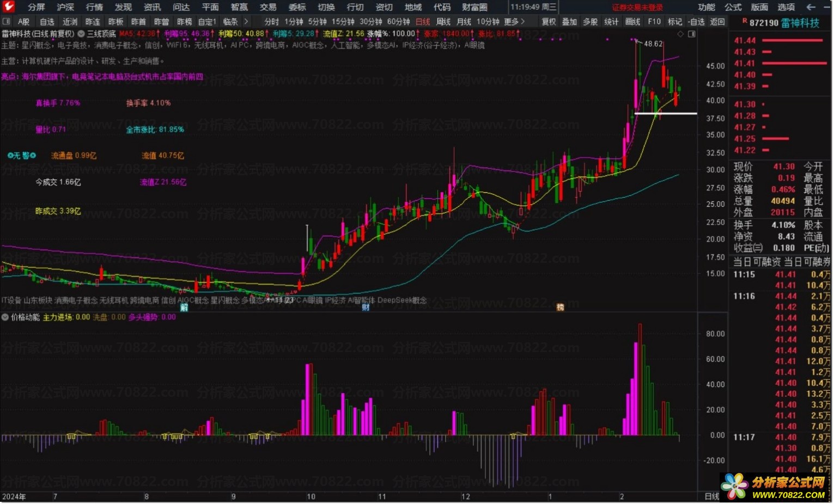Click the red Tongdaxin logo icon

(9, 7)
